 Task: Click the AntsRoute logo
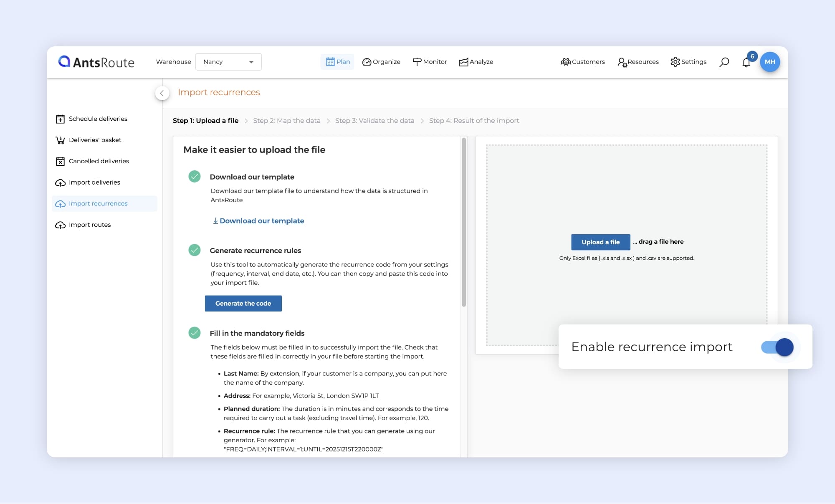96,62
